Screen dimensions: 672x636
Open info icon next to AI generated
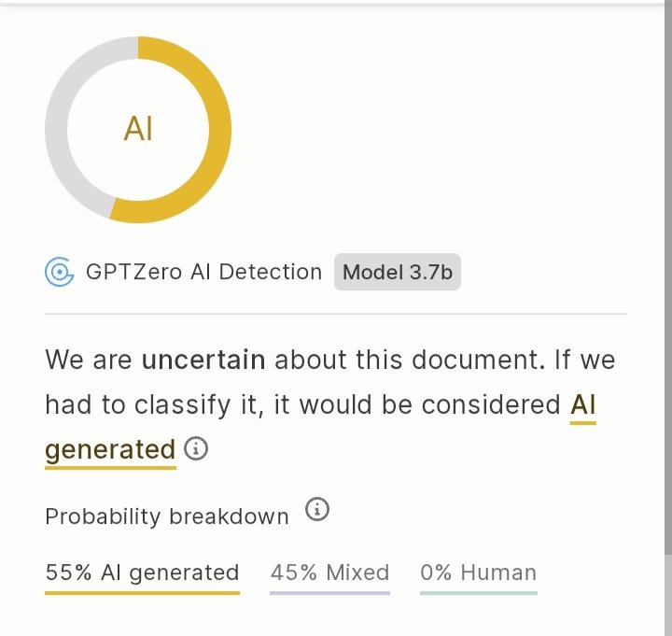[196, 448]
